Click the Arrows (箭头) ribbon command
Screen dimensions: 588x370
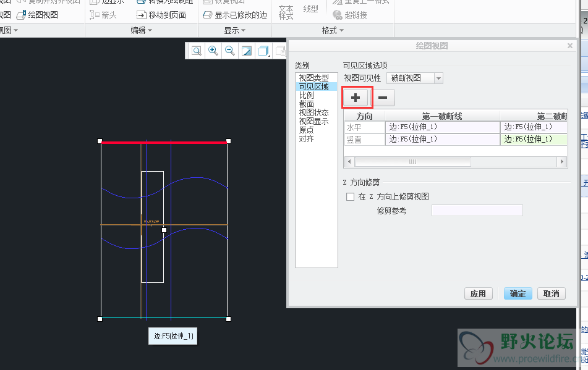pos(103,15)
